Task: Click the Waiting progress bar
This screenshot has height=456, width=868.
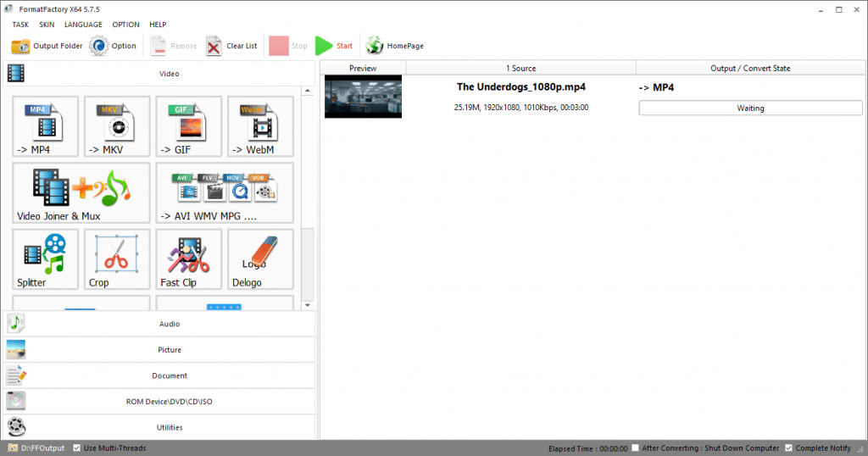Action: point(751,108)
